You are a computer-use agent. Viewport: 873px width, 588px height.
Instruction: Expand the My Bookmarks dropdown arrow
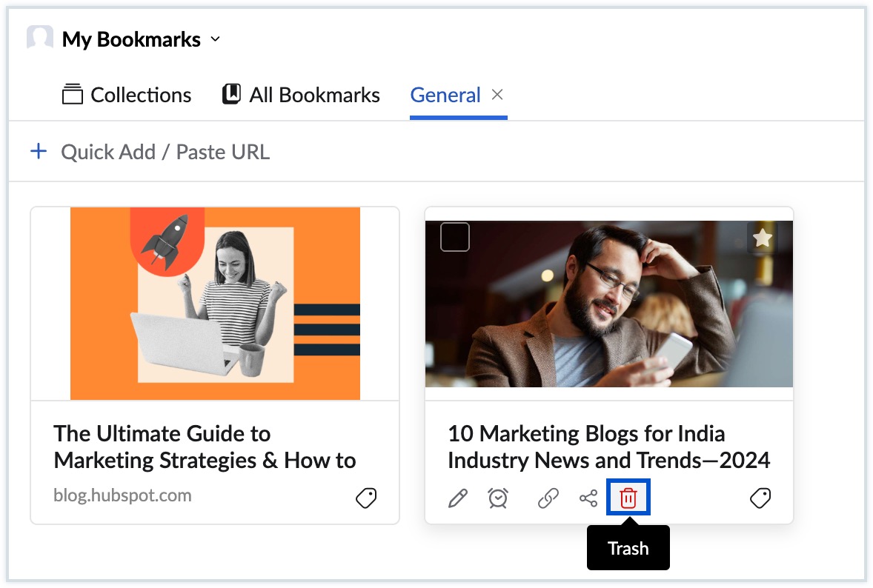(216, 39)
